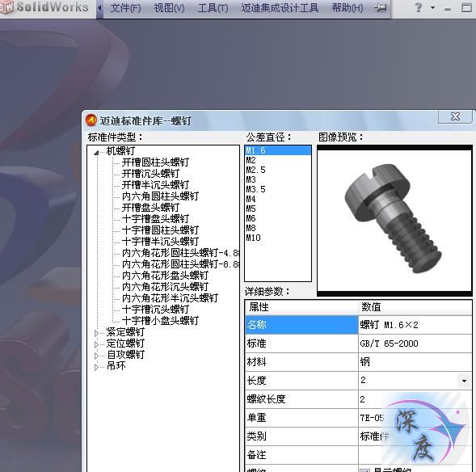Select 内六角圆柱头螺钉 in the tree
The width and height of the screenshot is (476, 472).
pos(160,196)
